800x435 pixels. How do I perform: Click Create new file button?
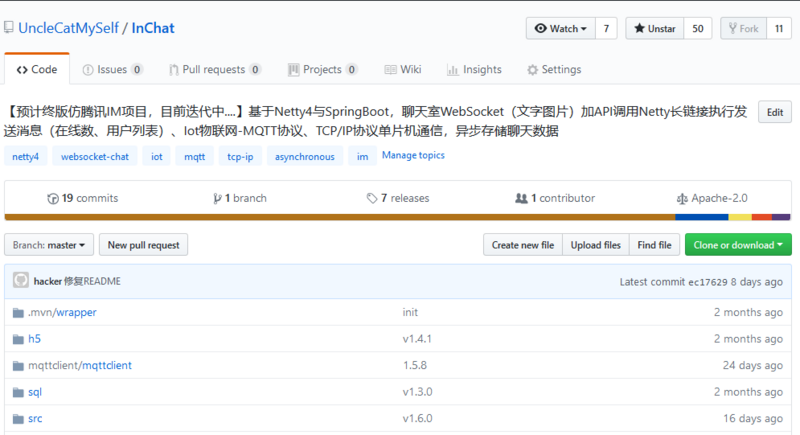point(523,245)
